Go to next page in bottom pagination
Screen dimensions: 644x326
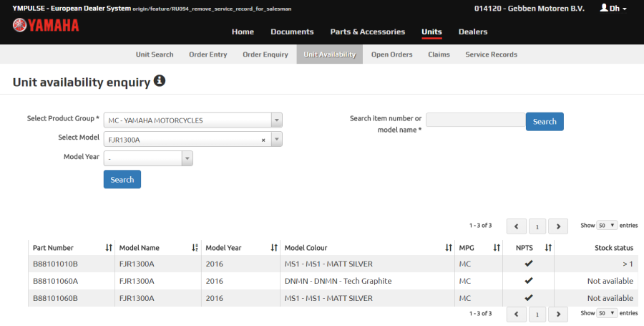pyautogui.click(x=558, y=314)
